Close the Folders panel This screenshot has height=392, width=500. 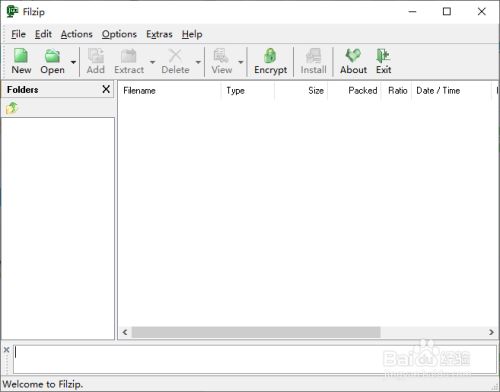[106, 89]
